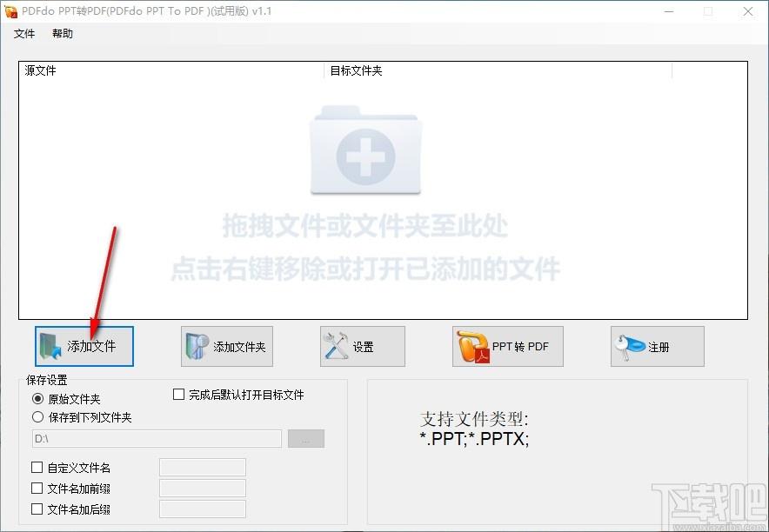
Task: Click the D:\ output folder path field
Action: point(157,438)
